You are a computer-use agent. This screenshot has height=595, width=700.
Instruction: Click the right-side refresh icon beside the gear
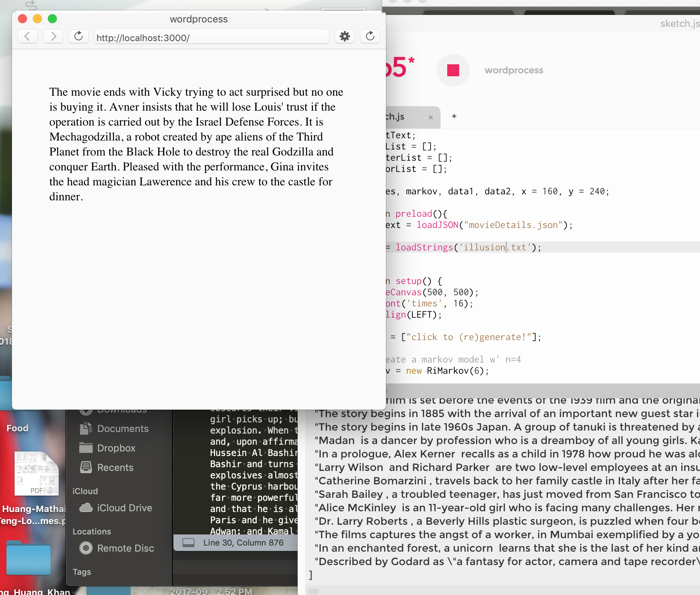click(370, 36)
